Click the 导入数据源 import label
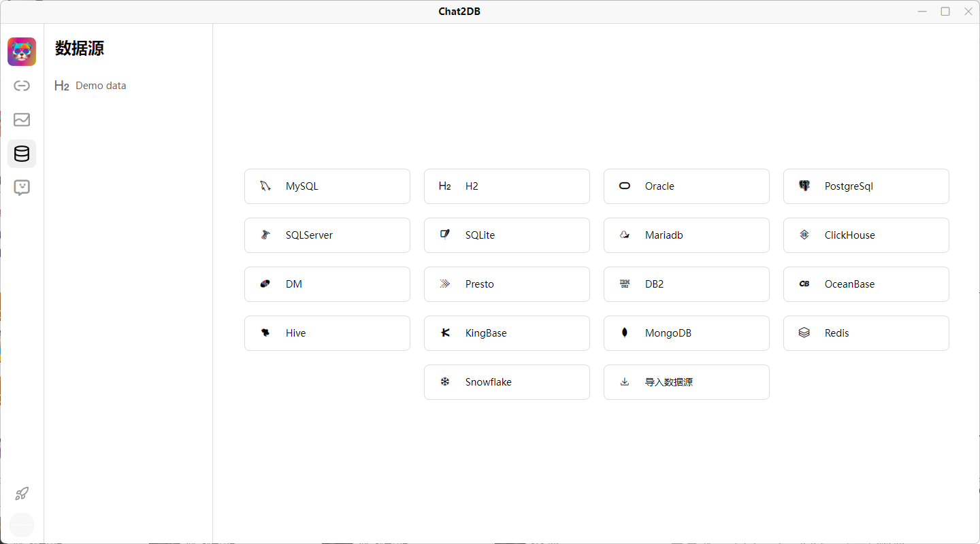The height and width of the screenshot is (544, 980). (x=669, y=382)
